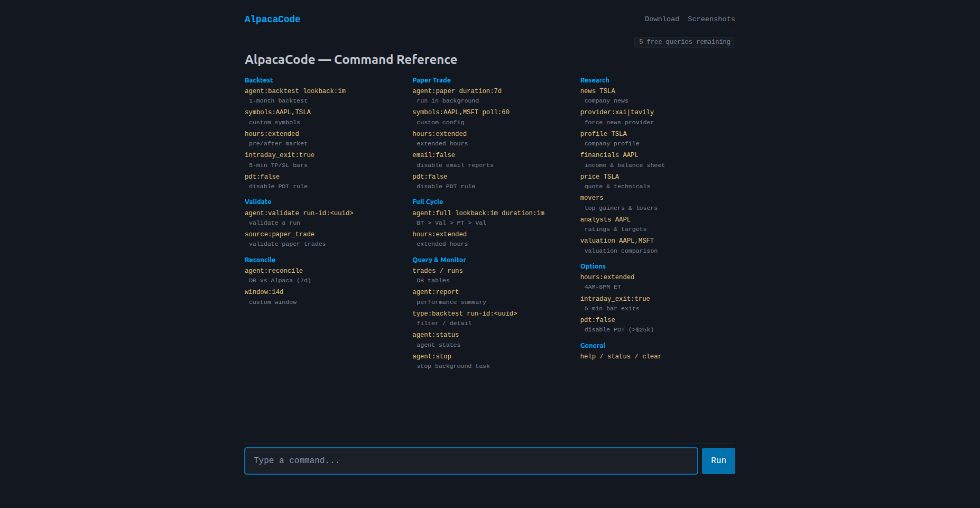Click the agent:full lookback:1m duration:1m command
The image size is (980, 508).
(478, 213)
